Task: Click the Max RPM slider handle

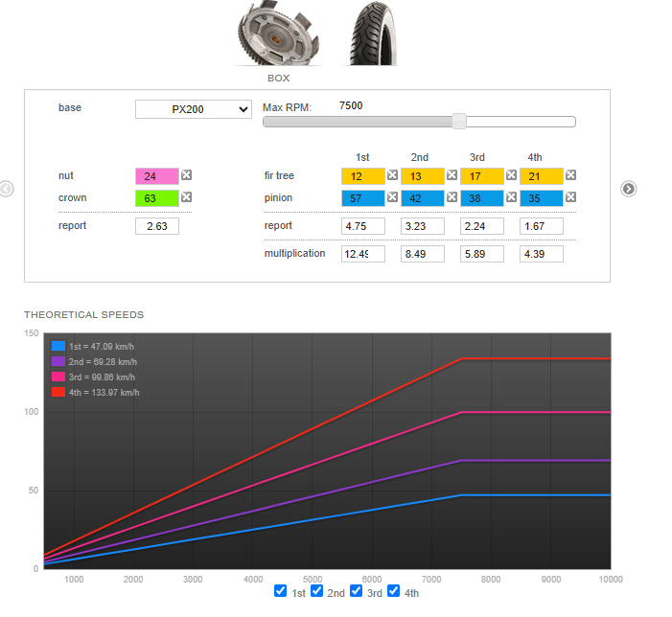Action: [x=459, y=122]
